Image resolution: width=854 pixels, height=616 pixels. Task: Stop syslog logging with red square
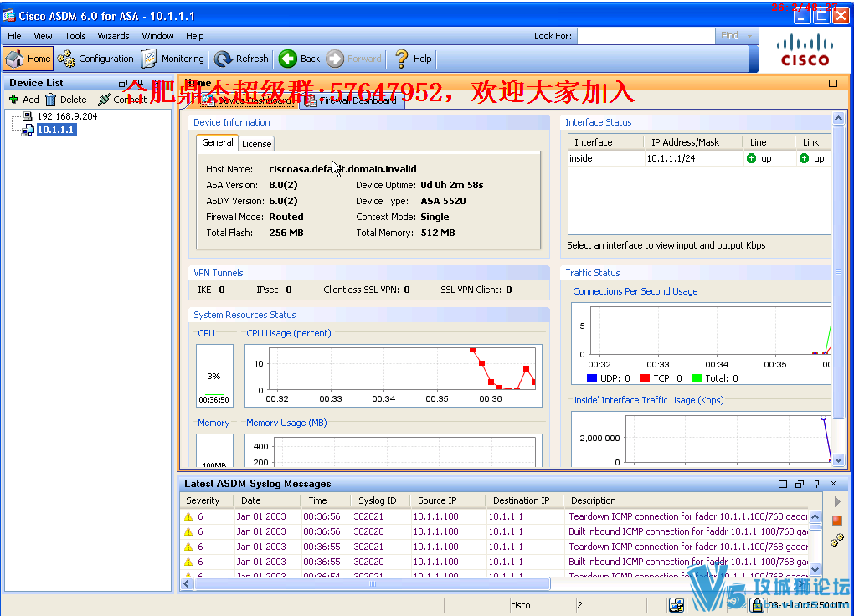pyautogui.click(x=837, y=521)
